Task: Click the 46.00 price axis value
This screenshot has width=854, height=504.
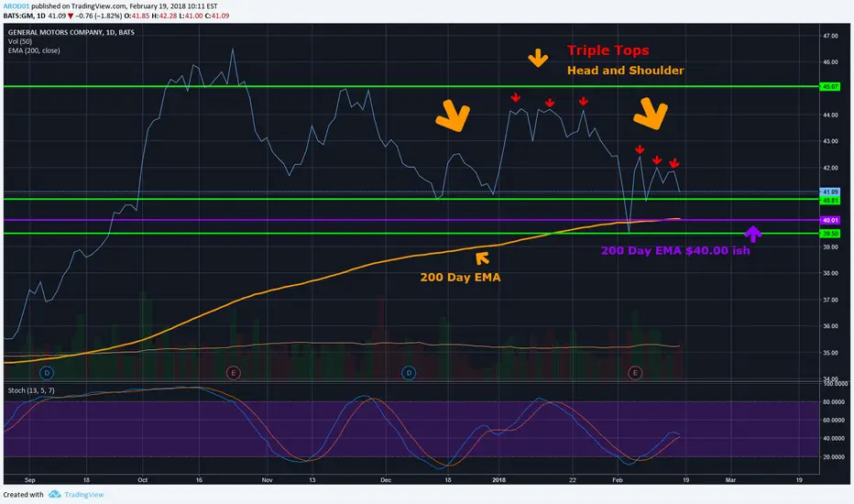Action: click(x=830, y=62)
